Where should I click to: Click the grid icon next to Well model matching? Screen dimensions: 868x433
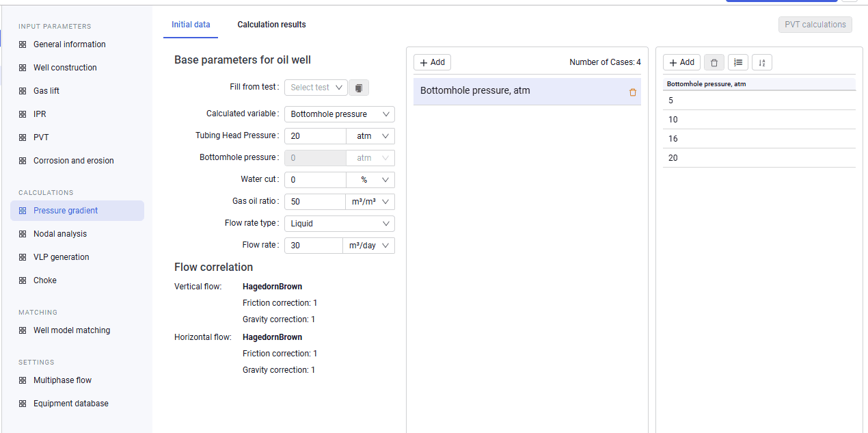[23, 330]
